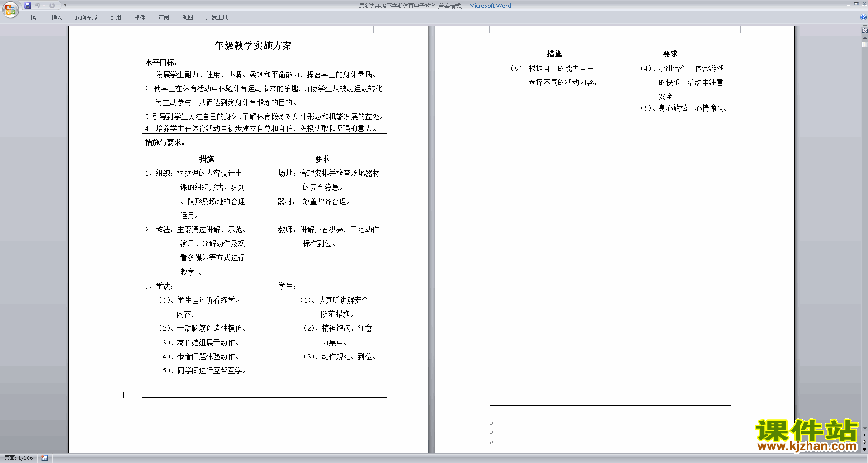Open the 开始 ribbon tab
Image resolution: width=868 pixels, height=463 pixels.
click(x=33, y=17)
